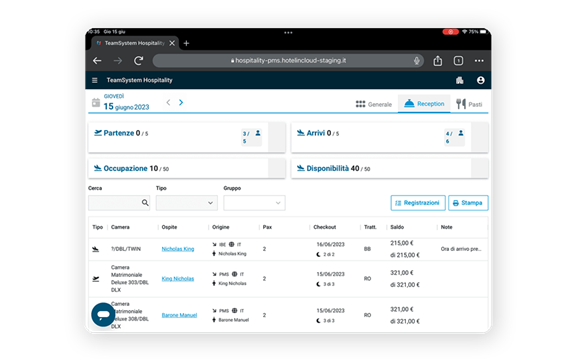Open the Disponibilità card

390,168
